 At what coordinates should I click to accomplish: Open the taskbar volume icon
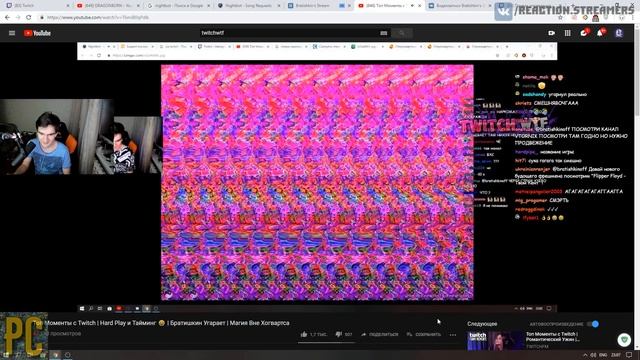(x=593, y=355)
